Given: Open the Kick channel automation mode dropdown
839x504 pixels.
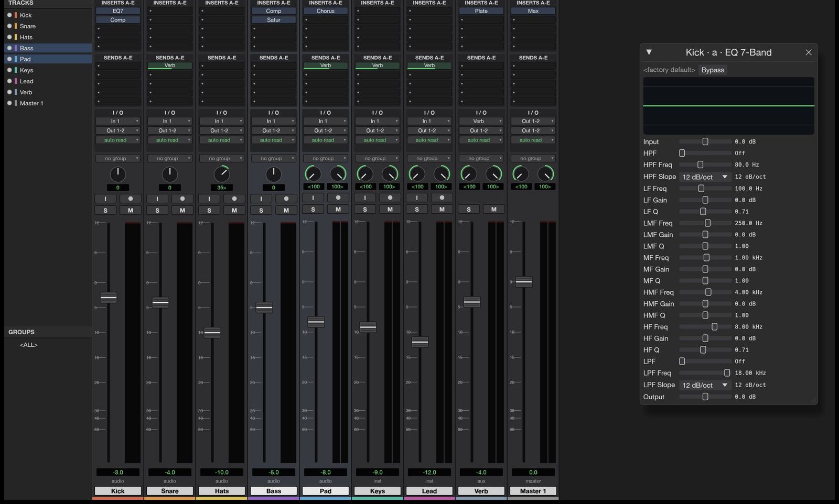Looking at the screenshot, I should tap(118, 140).
